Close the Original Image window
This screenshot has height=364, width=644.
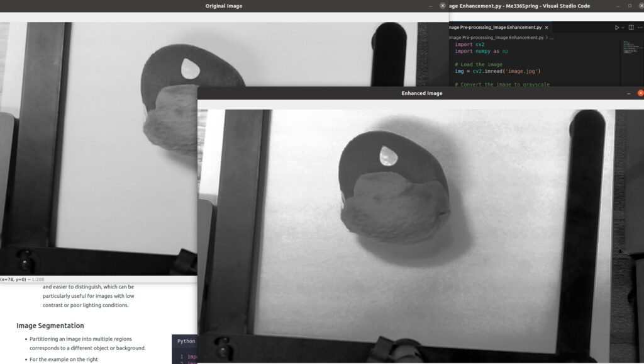(442, 6)
